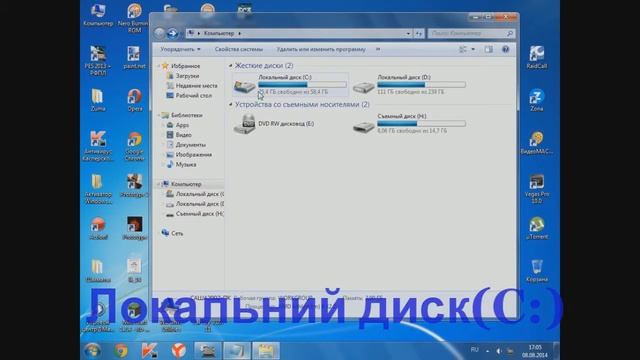This screenshot has height=360, width=640.
Task: Select the Vegas Pro 10.0 desktop icon
Action: 536,189
